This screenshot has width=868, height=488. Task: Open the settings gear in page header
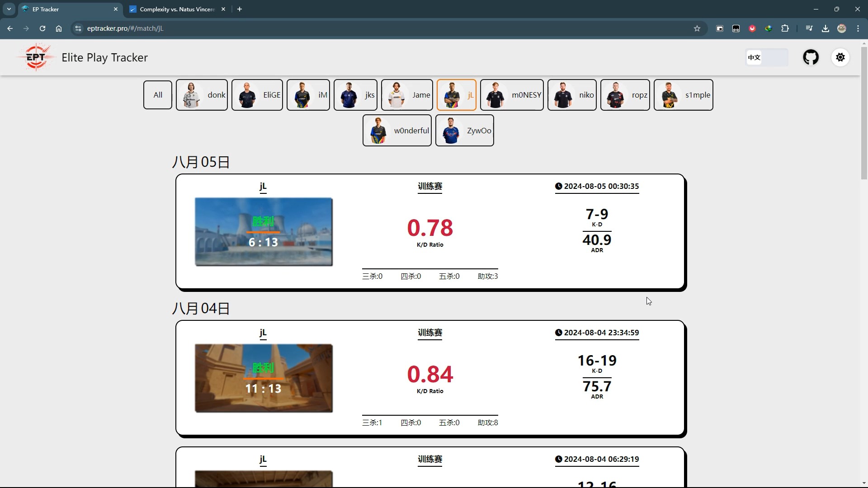pyautogui.click(x=840, y=57)
